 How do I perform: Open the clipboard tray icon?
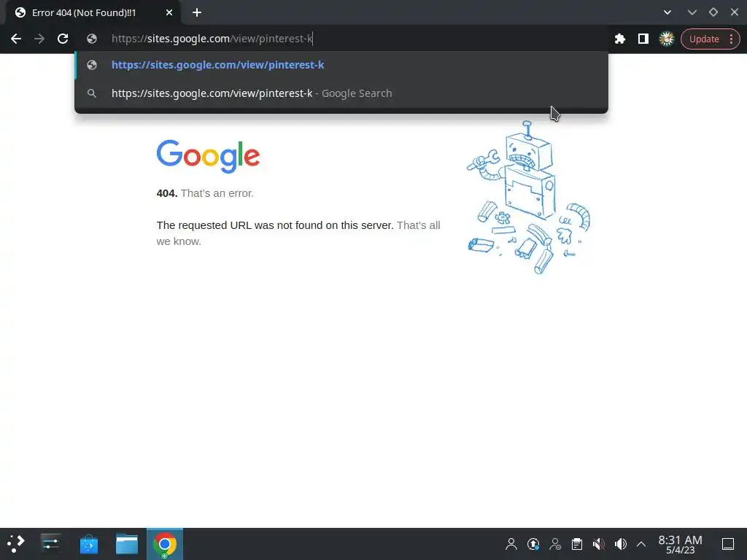577,544
